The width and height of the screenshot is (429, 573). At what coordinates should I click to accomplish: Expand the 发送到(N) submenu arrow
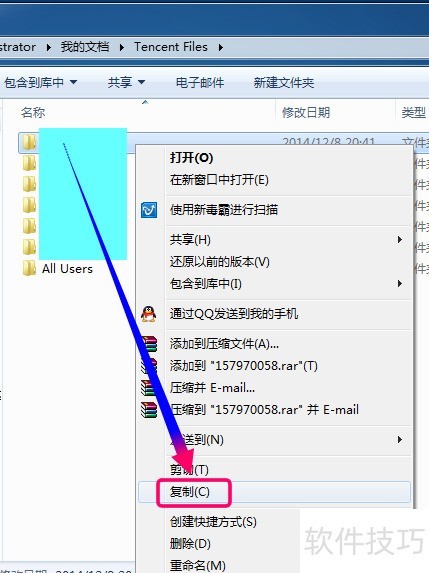[x=400, y=440]
